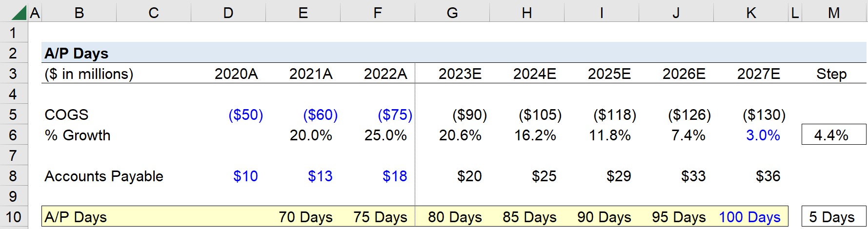Click the A/P Days title cell

click(x=77, y=53)
